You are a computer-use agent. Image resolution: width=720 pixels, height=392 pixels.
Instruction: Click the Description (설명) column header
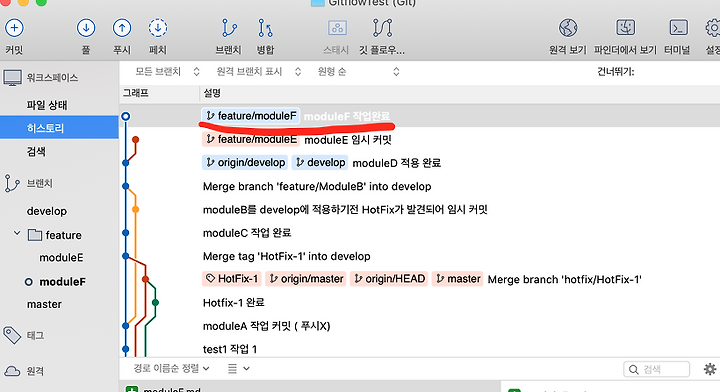click(459, 93)
